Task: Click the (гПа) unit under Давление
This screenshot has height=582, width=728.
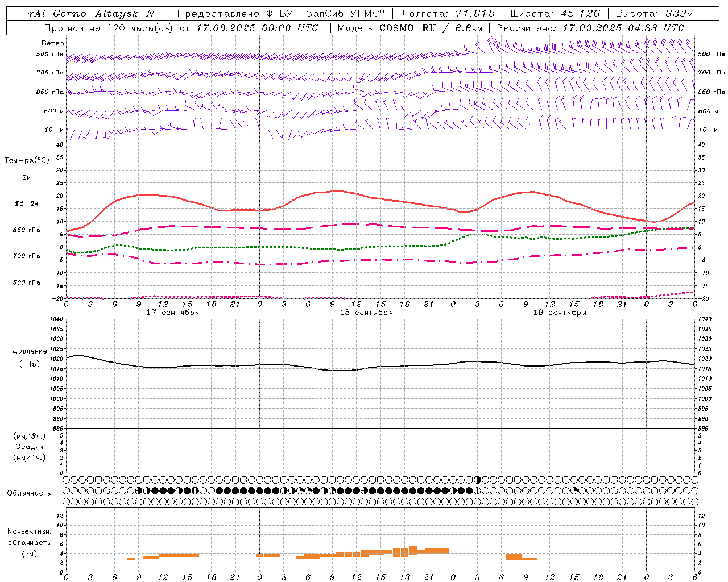Action: coord(30,364)
